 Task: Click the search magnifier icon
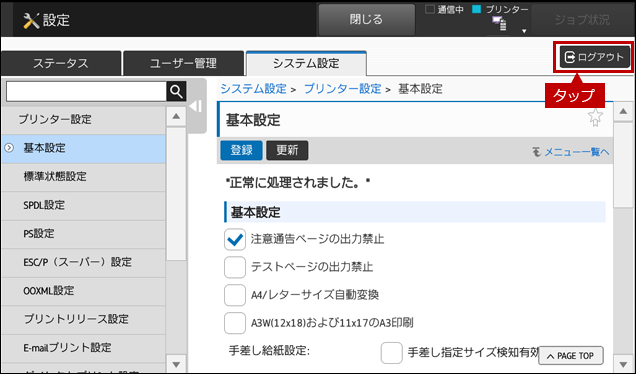coord(176,92)
